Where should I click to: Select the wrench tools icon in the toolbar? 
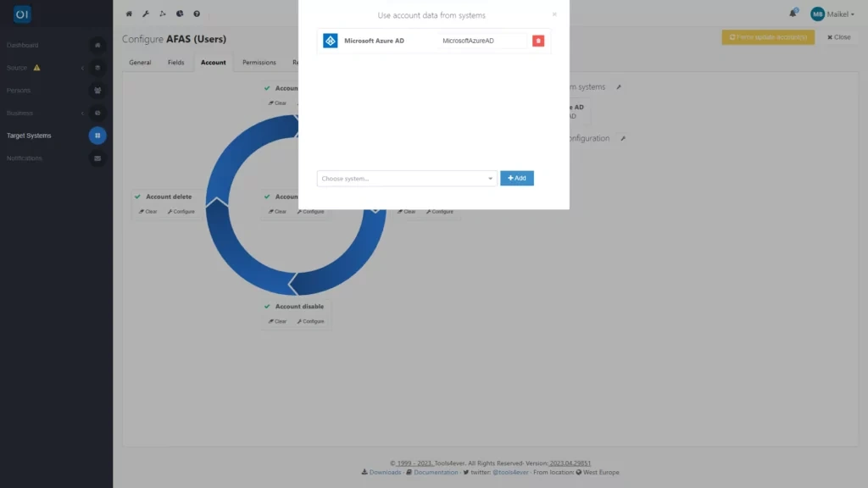pos(146,14)
